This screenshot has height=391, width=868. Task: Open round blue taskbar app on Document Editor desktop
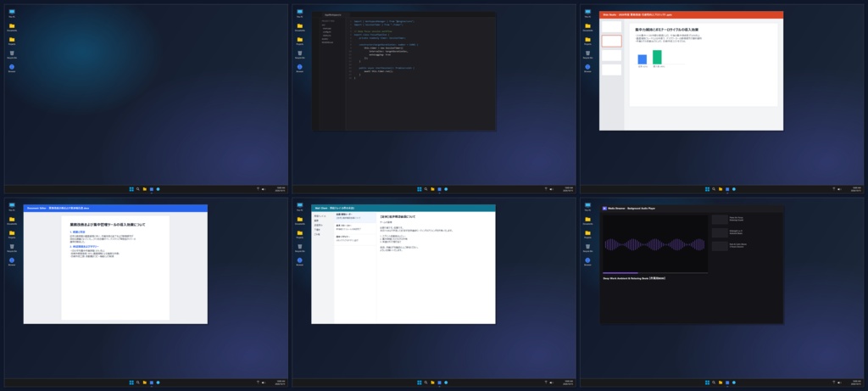click(158, 383)
